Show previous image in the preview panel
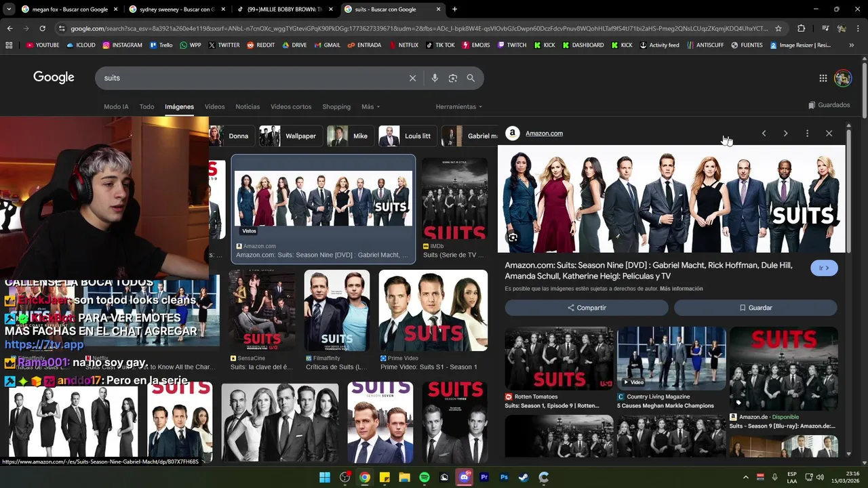This screenshot has height=488, width=868. [764, 134]
